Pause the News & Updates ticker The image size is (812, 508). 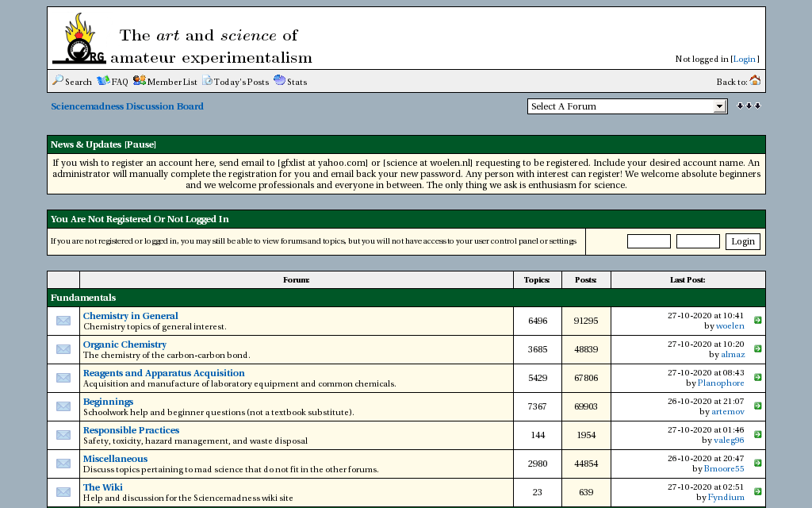(140, 144)
